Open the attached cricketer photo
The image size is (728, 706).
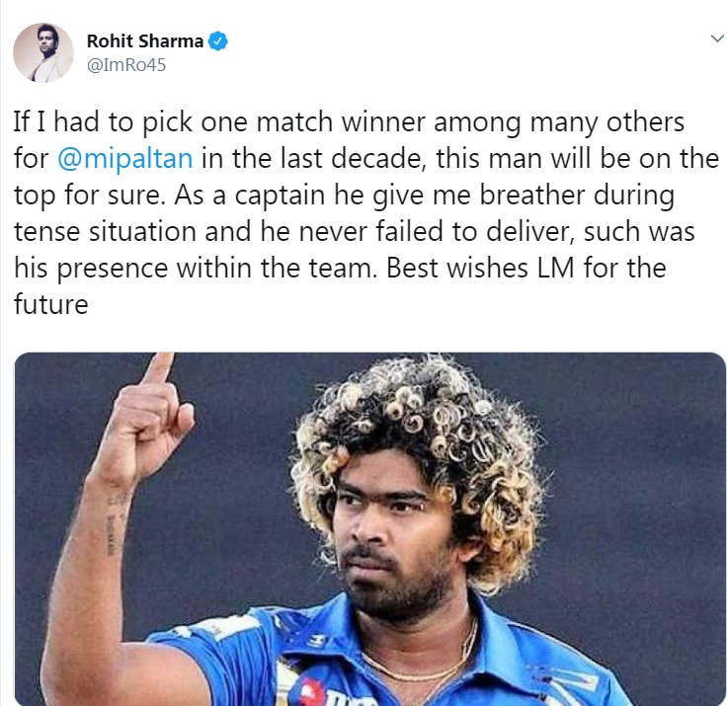point(370,529)
